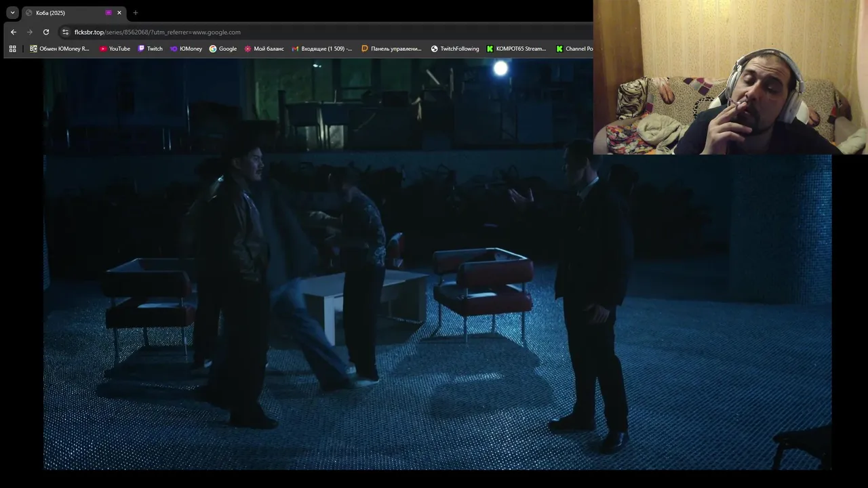Open the KOMPOT65 Stream bookmark

pos(516,49)
